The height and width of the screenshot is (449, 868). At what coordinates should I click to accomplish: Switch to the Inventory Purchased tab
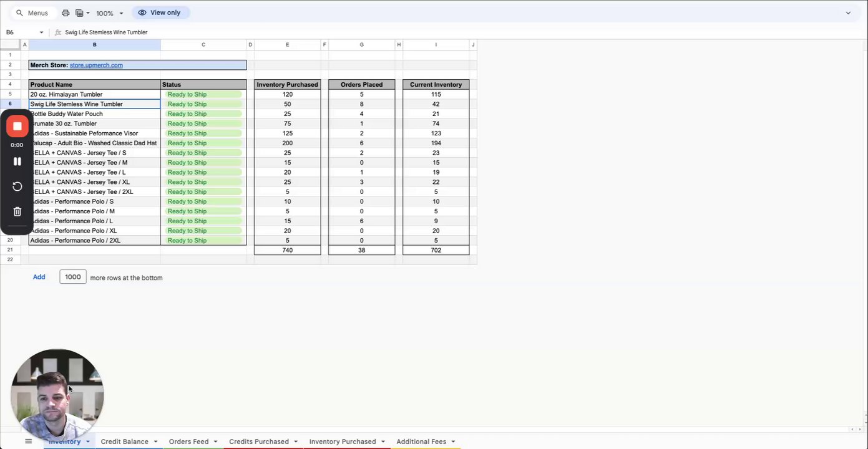point(343,442)
